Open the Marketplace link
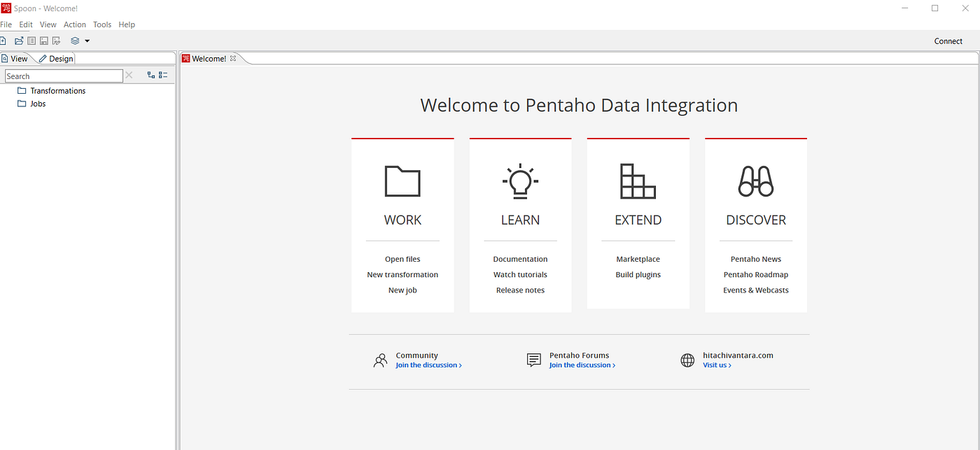 click(638, 259)
